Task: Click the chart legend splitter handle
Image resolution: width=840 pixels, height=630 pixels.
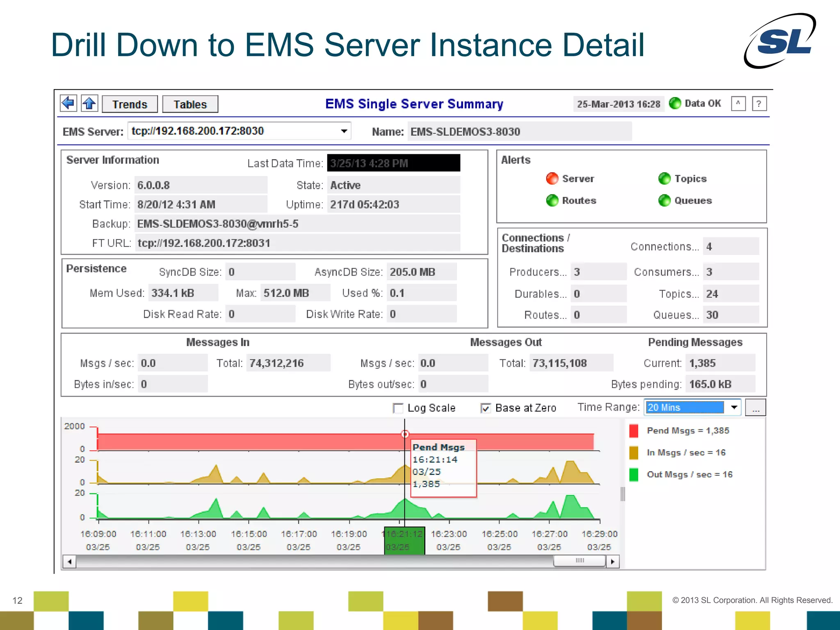Action: coord(623,494)
